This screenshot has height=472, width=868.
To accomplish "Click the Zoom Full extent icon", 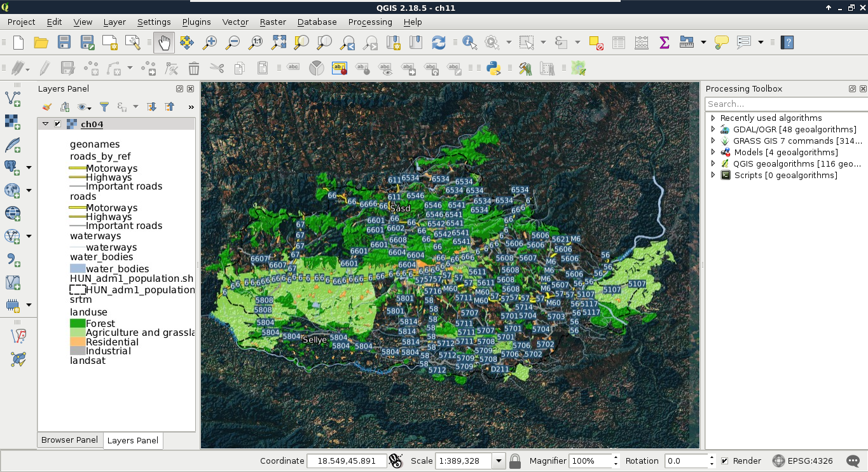I will 279,43.
